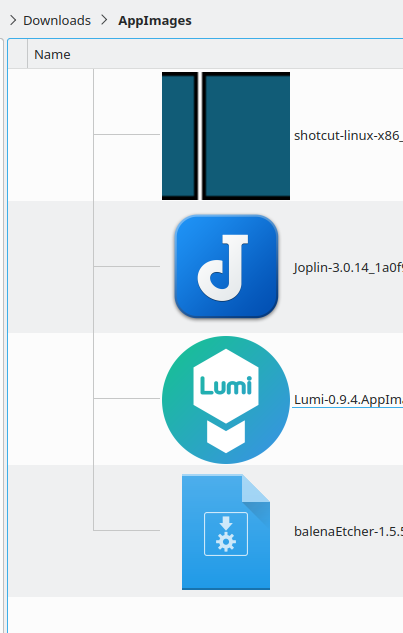Select the underlined Lumi-0.9.4.AppImage name
This screenshot has width=403, height=633.
coord(348,399)
